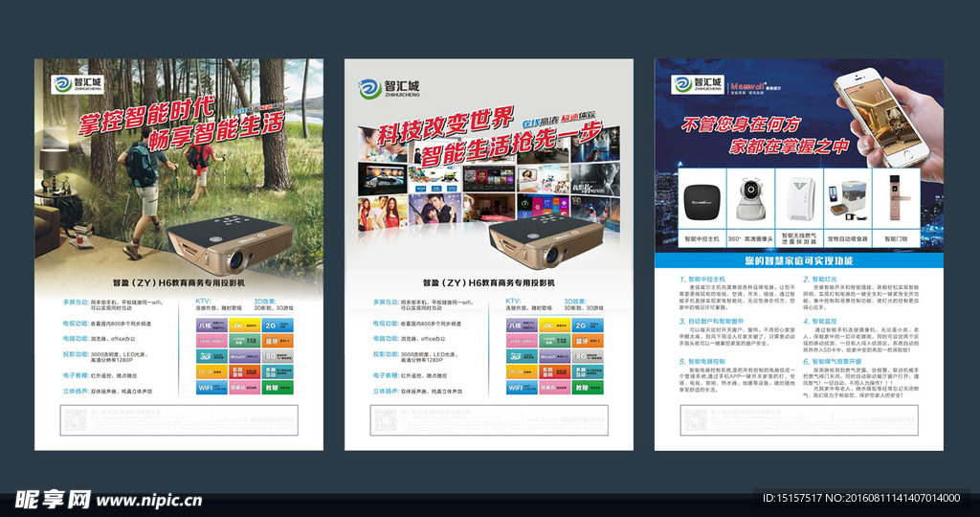Click the 家都在掌握之中 headline
Image resolution: width=980 pixels, height=517 pixels.
pos(789,146)
